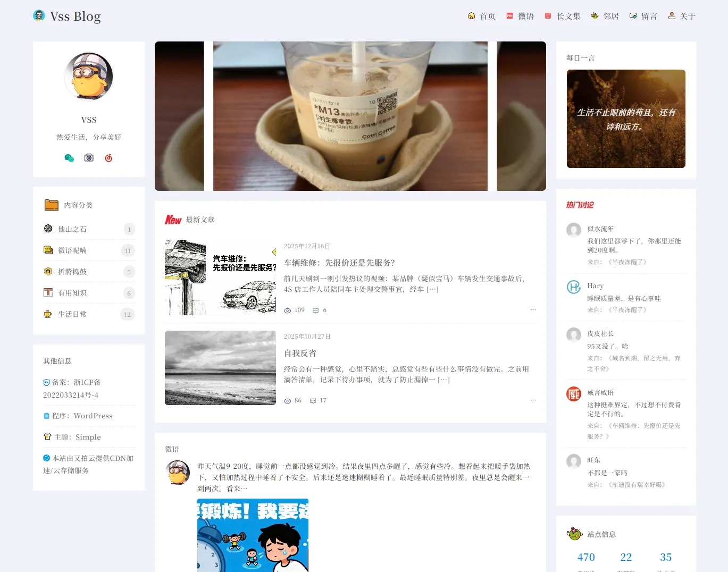Expand ellipsis menu on 自我反省 article
Viewport: 728px width, 572px height.
coord(533,400)
